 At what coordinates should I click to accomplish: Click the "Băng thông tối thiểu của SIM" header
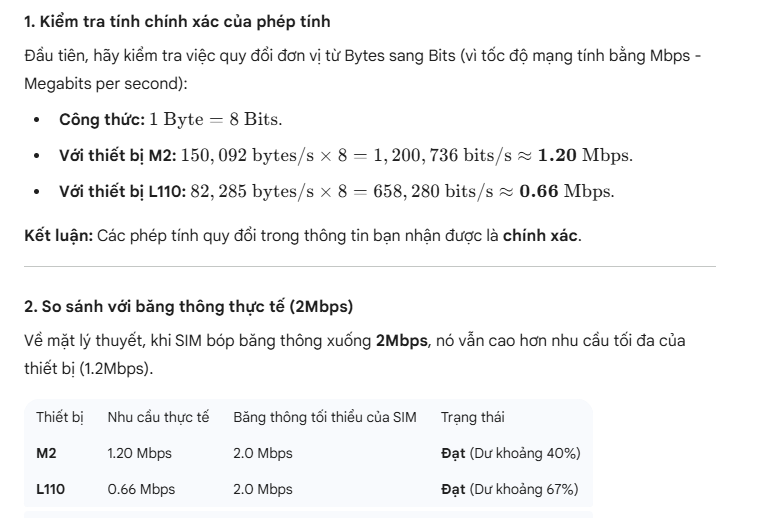pos(324,417)
